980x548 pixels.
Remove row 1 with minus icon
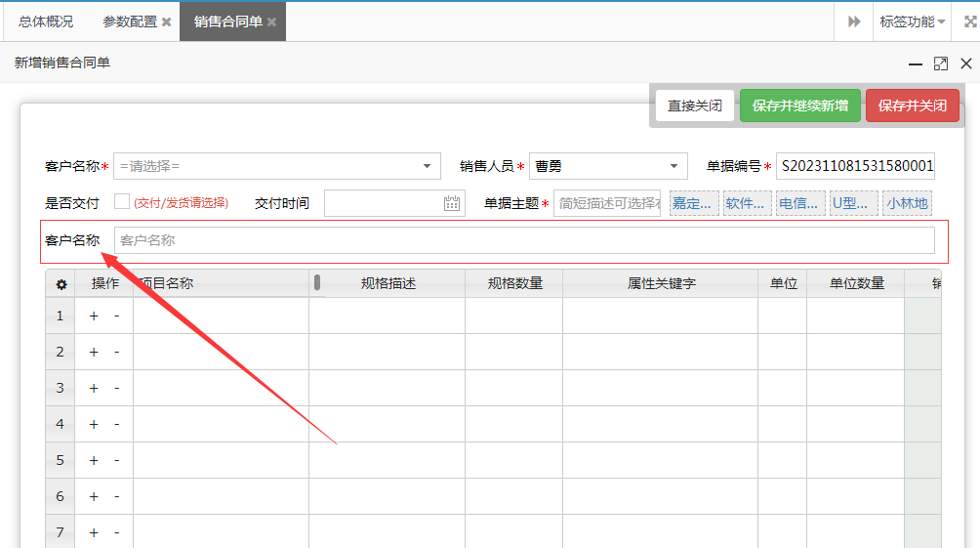click(x=117, y=316)
